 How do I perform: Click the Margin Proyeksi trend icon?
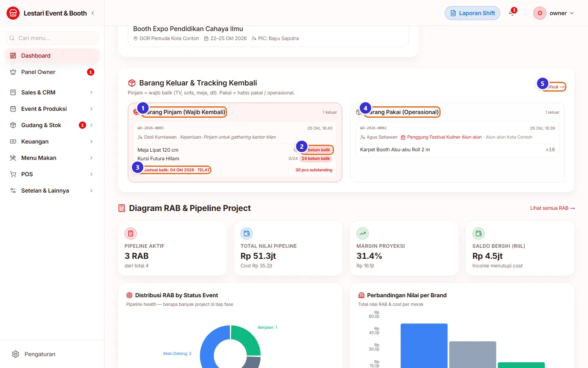tap(363, 233)
